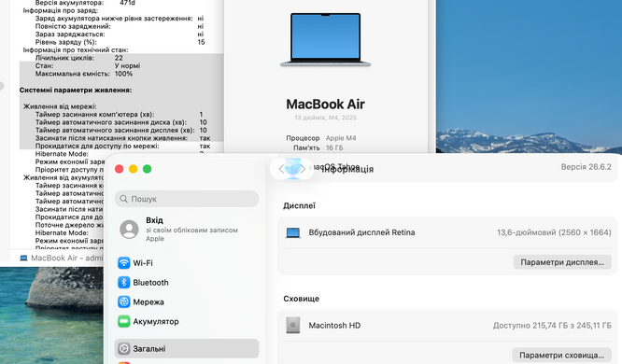Click 13,6-дюймовий (2560 × 1664) text

coord(554,232)
